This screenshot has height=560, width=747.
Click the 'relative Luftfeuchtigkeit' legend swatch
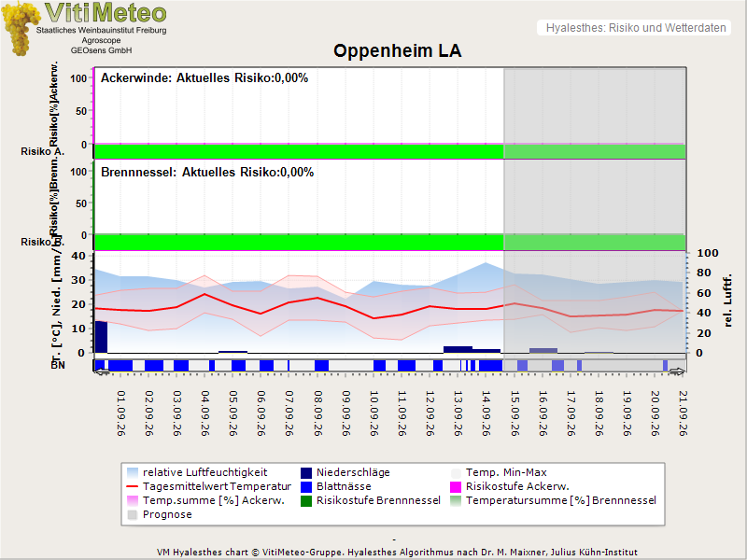click(x=133, y=472)
